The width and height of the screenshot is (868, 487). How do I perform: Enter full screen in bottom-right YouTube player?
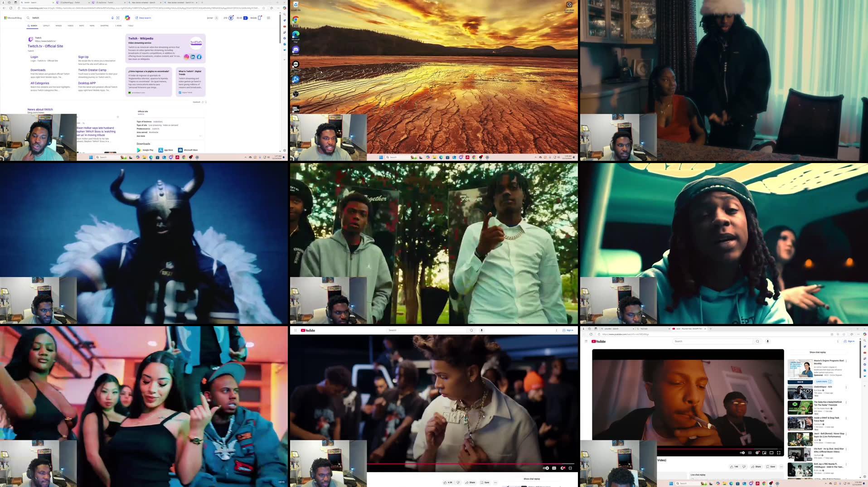[779, 453]
